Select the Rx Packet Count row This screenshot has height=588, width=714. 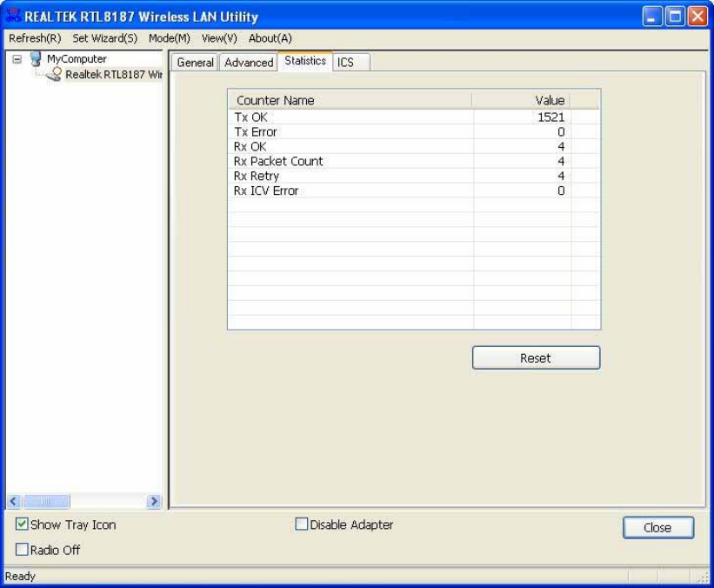pyautogui.click(x=414, y=161)
